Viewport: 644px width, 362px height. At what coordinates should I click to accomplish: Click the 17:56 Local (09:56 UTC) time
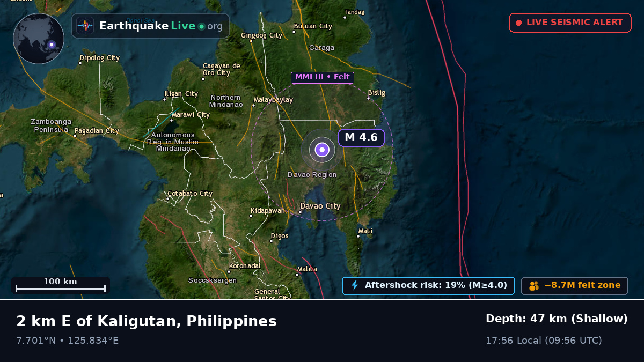point(544,341)
